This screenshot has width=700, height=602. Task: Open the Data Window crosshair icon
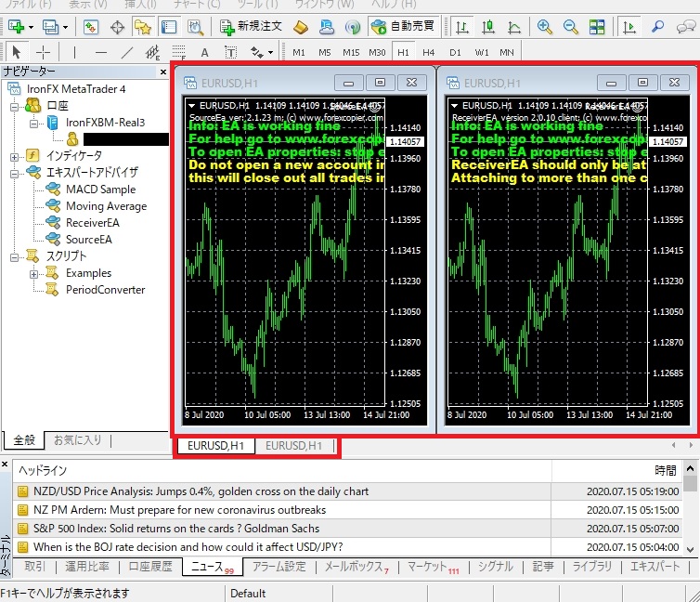coord(117,27)
